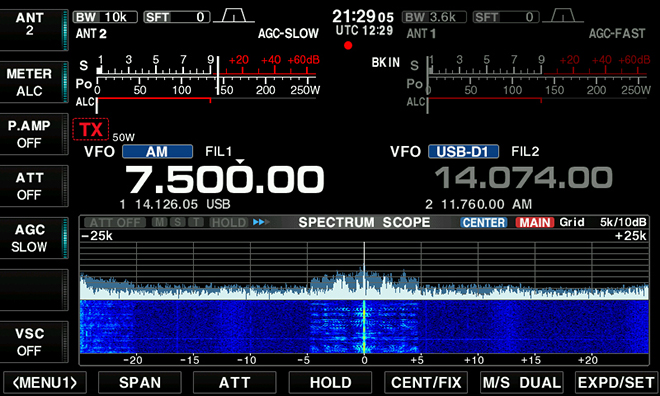Screen dimensions: 660x396
Task: Change antenna with the ANT 2 button
Action: (34, 30)
